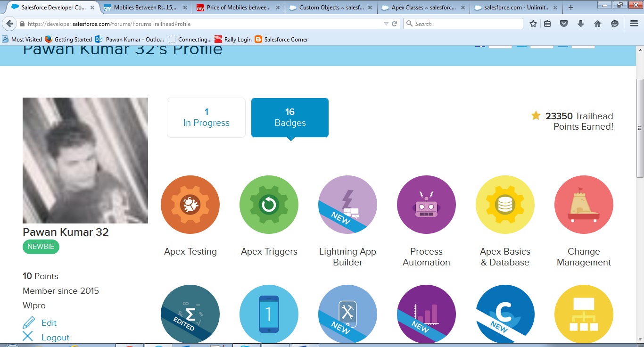Click the "23350 Trailhead Points Earned!" text
The width and height of the screenshot is (644, 347).
click(579, 121)
